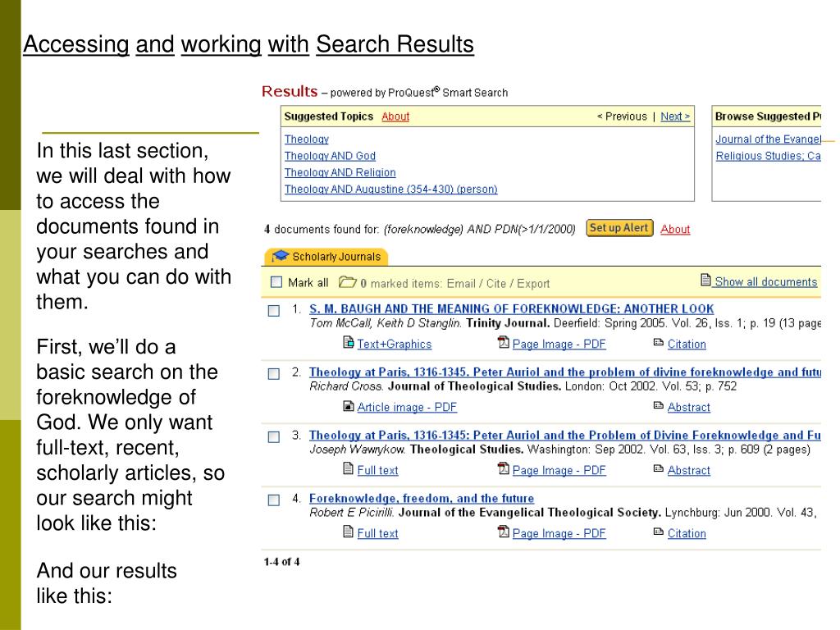
Task: Open the Theology AND God suggested topic
Action: pos(330,156)
